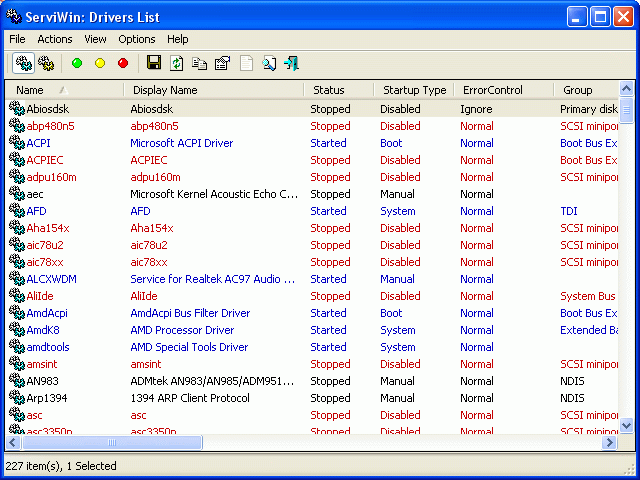640x480 pixels.
Task: Click 'Extended Ba' group cell in AmdK8 row
Action: (x=589, y=330)
